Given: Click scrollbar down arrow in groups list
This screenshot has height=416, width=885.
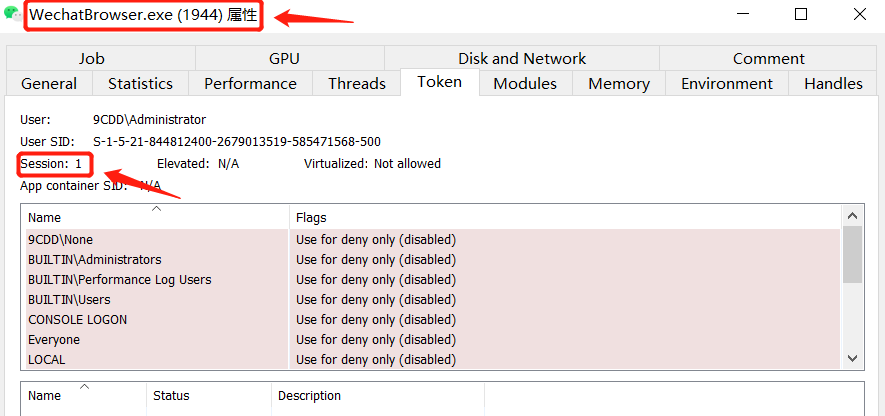Looking at the screenshot, I should 852,358.
